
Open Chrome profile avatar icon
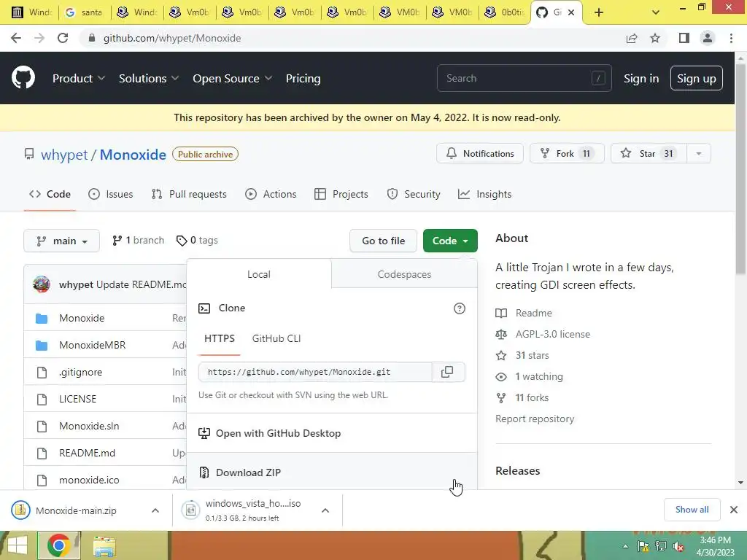tap(708, 38)
